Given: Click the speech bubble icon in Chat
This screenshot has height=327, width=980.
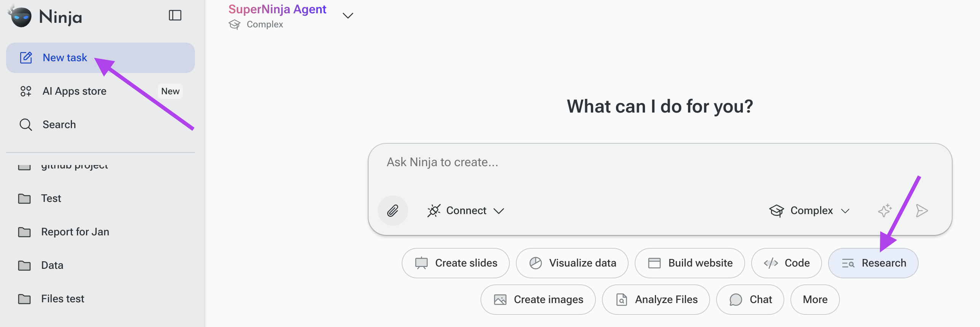Looking at the screenshot, I should pyautogui.click(x=736, y=300).
